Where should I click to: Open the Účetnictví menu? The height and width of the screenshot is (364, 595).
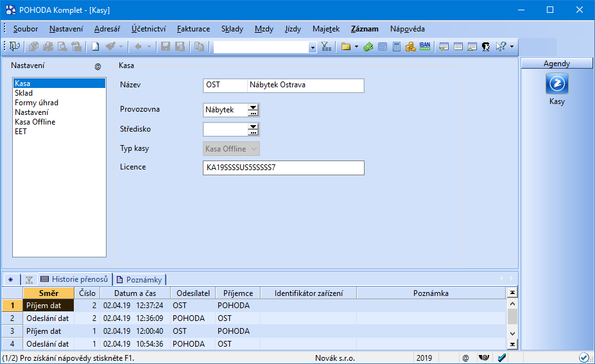coord(148,29)
